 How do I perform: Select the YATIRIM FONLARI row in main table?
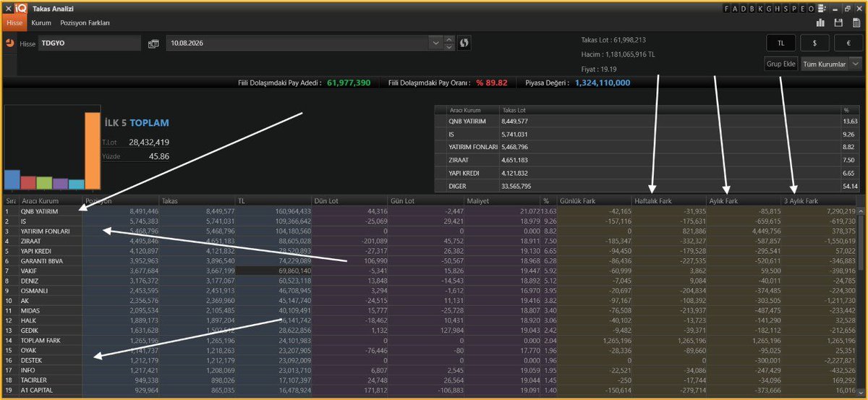(x=430, y=231)
